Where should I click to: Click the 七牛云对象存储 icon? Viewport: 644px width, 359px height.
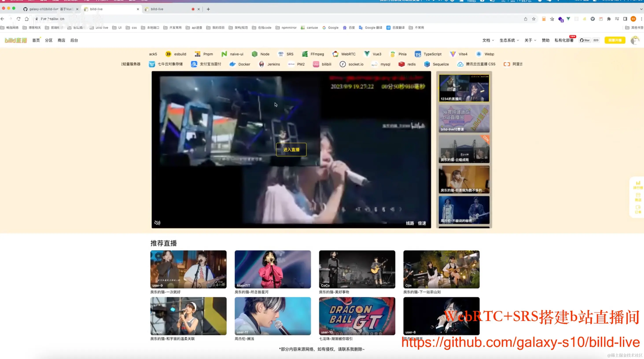click(152, 64)
